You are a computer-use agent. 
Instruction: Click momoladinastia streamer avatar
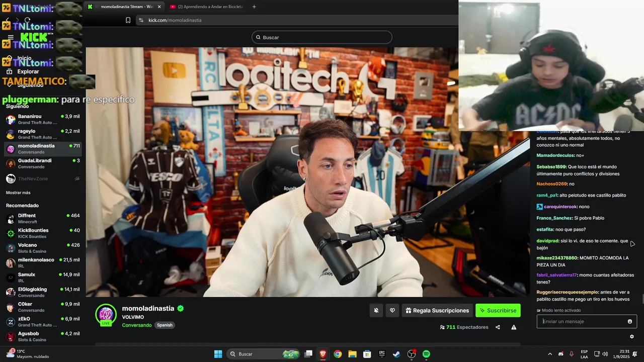[106, 314]
